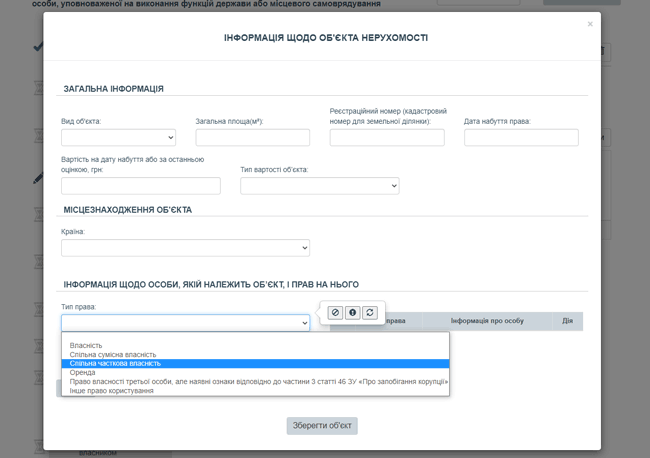
Task: Select 'Власність' from the list
Action: 86,346
